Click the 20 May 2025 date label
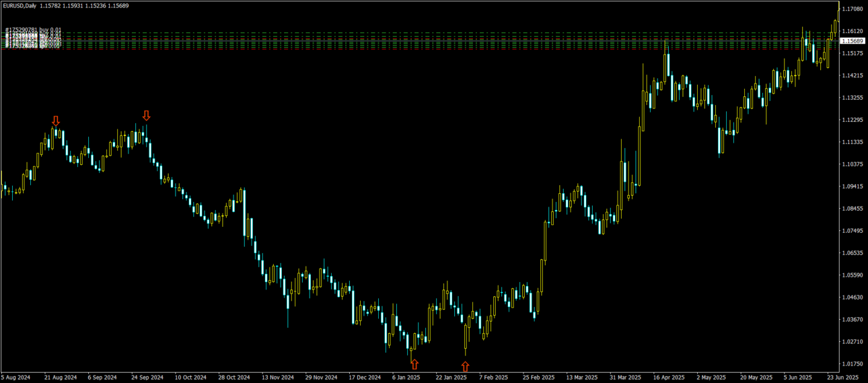The image size is (868, 383). (x=755, y=378)
